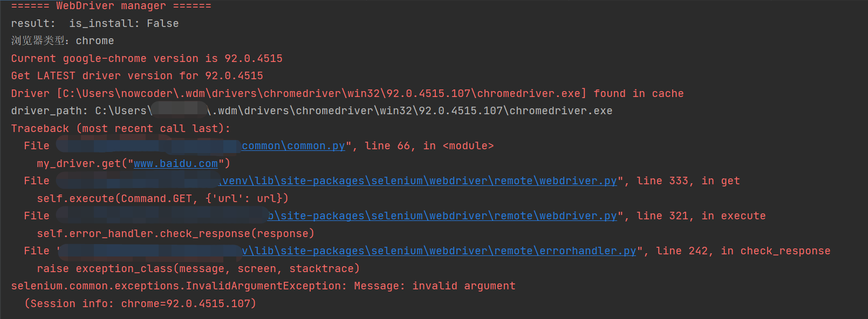Click the 'found in cache' driver line

[347, 94]
